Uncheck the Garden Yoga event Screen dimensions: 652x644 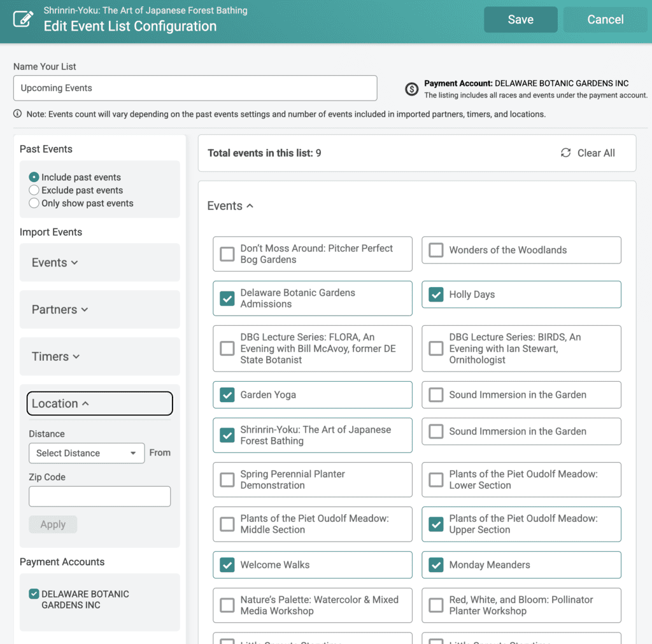pos(227,395)
